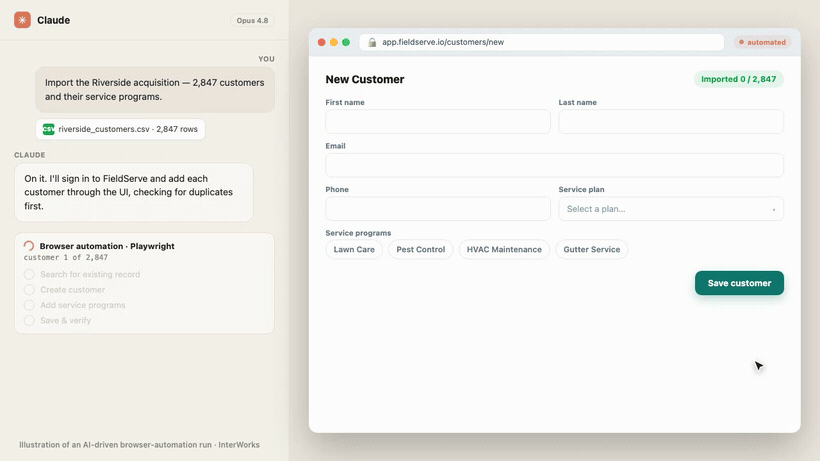This screenshot has width=820, height=461.
Task: Toggle the HVAC Maintenance program chip
Action: coord(504,249)
